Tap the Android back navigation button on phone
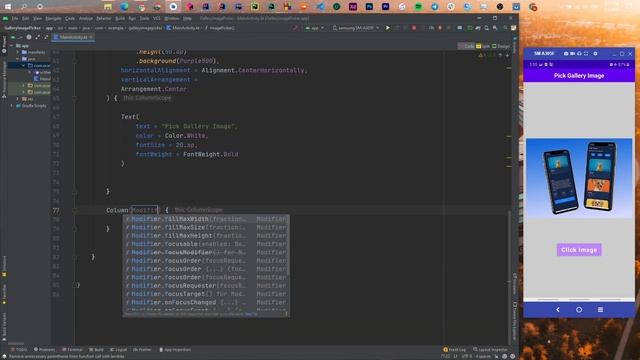 [558, 310]
